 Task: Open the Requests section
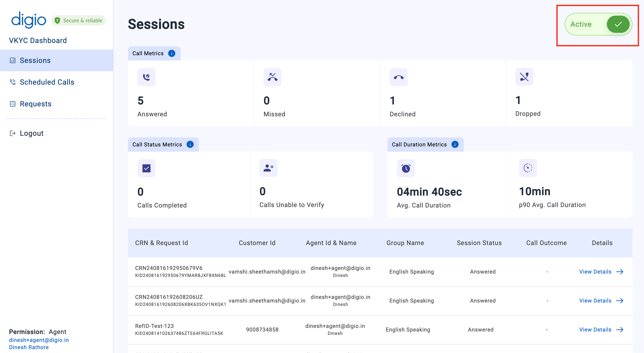(x=35, y=104)
